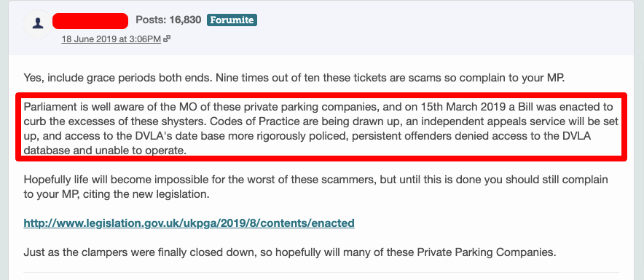The width and height of the screenshot is (644, 280).
Task: Click the sentence 'Just as the clampers'
Action: click(290, 252)
